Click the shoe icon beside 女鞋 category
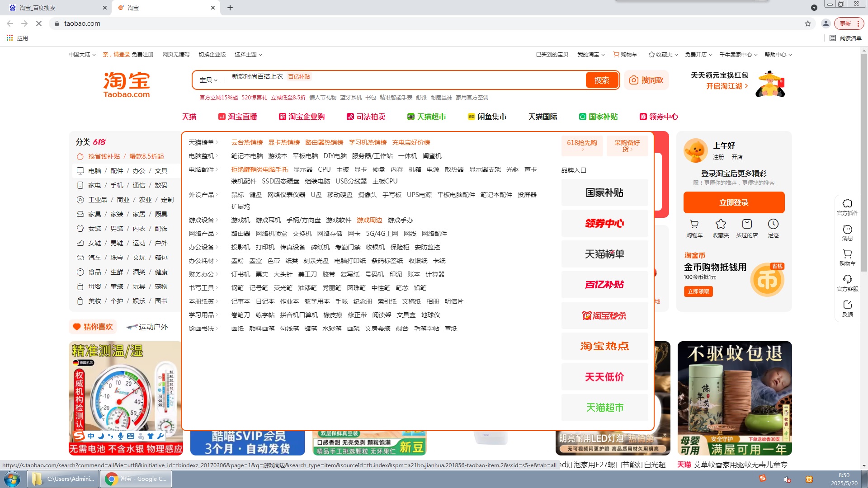868x488 pixels. coord(80,243)
